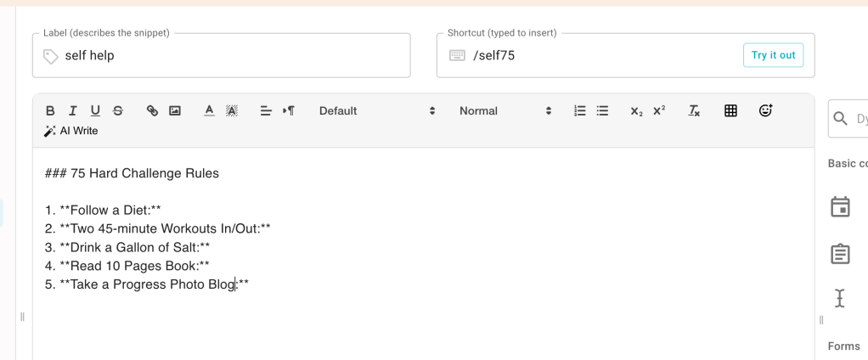Viewport: 868px width, 360px height.
Task: Click the 'Follow a Diet' line
Action: point(103,210)
